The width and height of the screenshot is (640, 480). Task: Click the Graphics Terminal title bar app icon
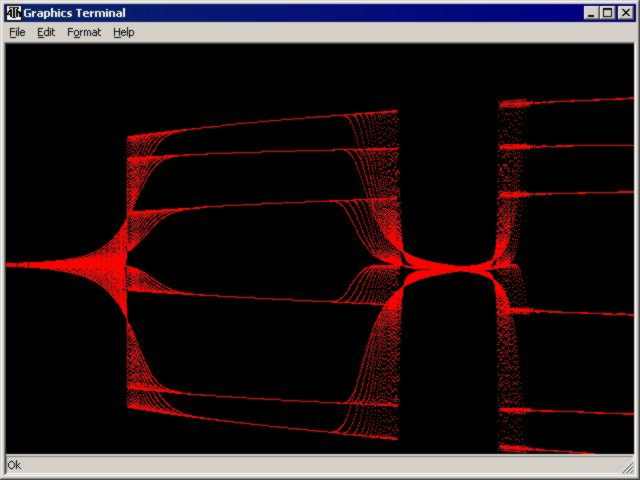(x=13, y=13)
